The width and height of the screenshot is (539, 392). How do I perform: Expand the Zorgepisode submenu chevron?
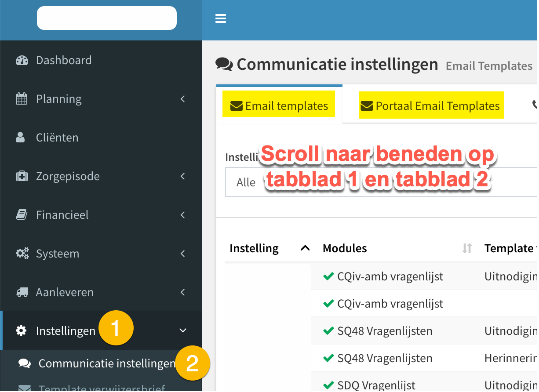click(183, 176)
